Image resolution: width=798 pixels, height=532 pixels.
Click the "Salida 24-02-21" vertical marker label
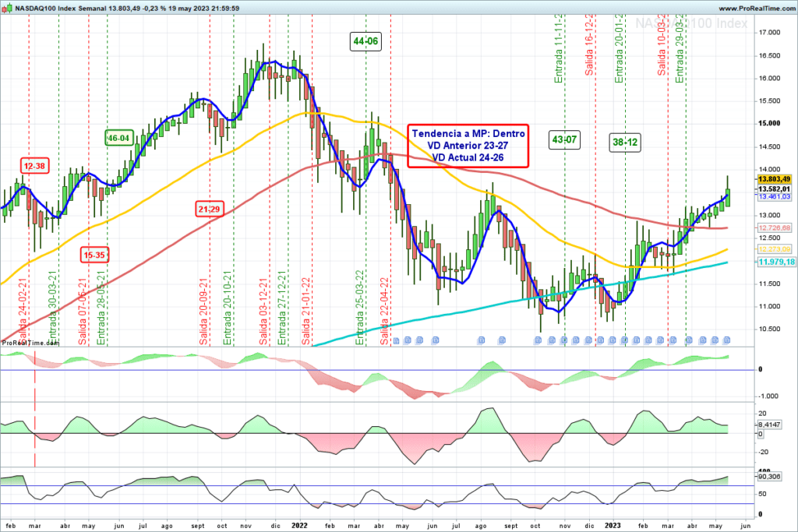point(23,311)
